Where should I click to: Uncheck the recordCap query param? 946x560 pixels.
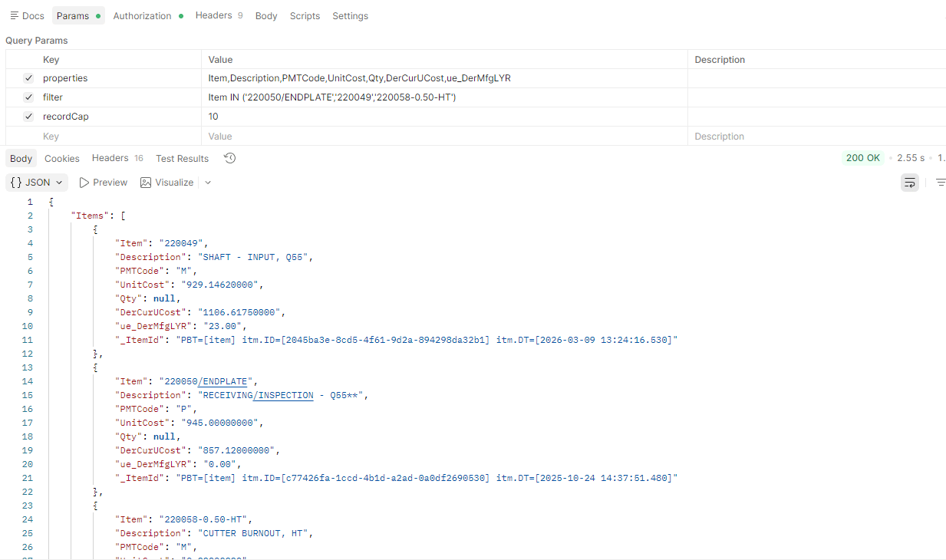tap(28, 117)
